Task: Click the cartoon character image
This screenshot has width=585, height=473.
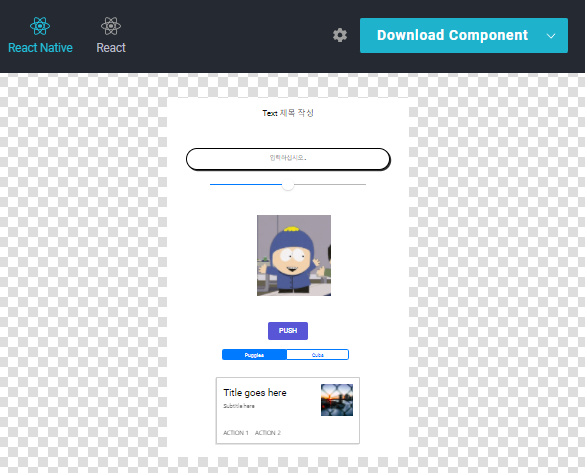Action: 294,255
